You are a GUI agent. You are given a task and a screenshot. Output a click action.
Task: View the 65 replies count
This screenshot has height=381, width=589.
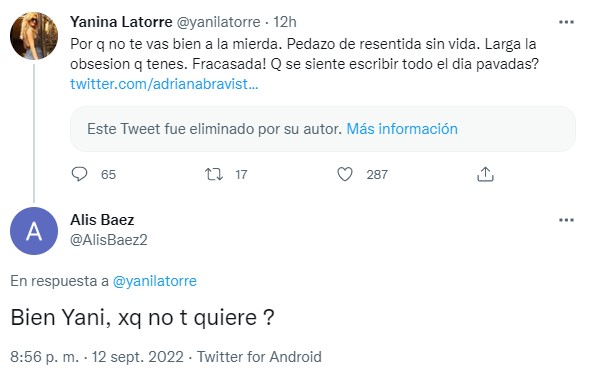click(x=109, y=175)
